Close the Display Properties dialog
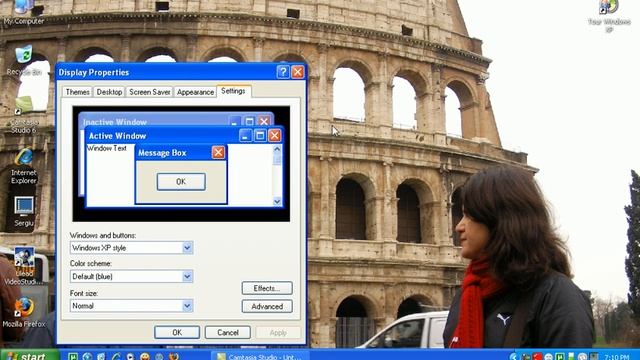Viewport: 640px width, 360px height. [x=298, y=72]
